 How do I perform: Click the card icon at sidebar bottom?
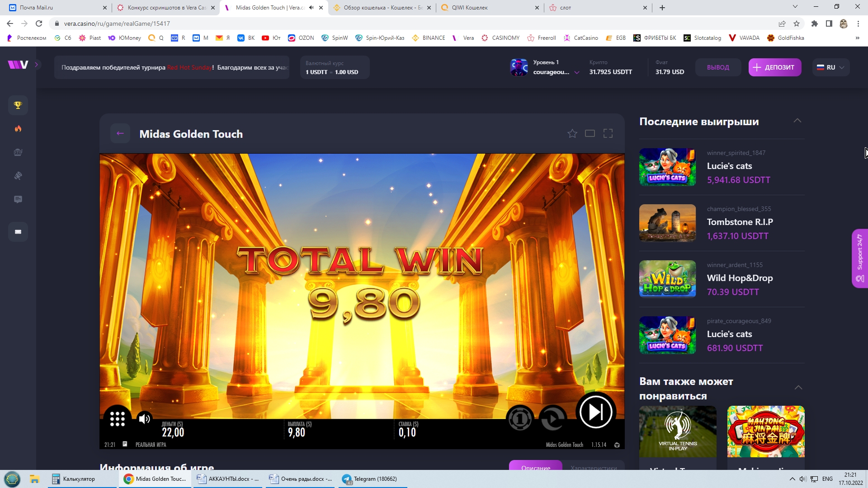point(18,232)
